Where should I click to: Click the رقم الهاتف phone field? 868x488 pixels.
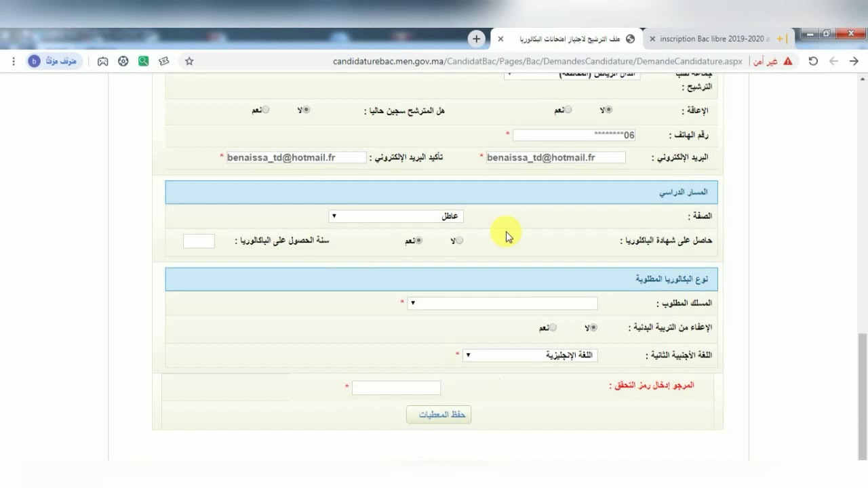pyautogui.click(x=574, y=135)
